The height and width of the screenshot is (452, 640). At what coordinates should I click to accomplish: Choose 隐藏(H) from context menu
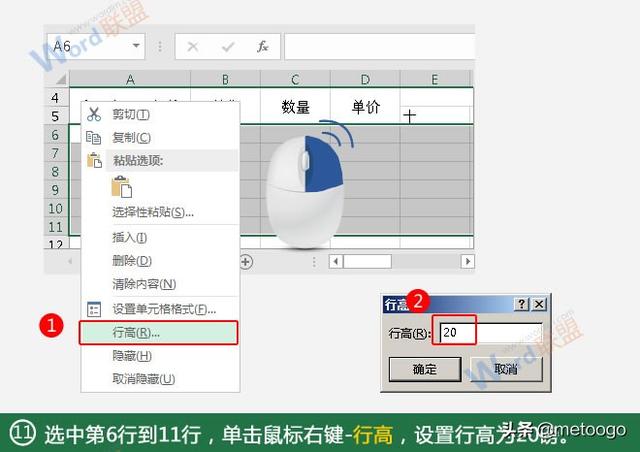pos(160,356)
